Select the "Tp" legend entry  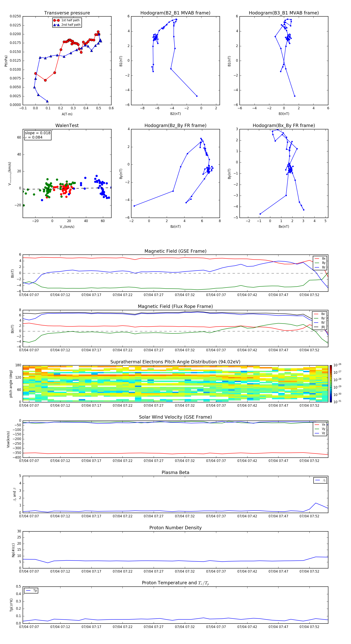[x=31, y=591]
